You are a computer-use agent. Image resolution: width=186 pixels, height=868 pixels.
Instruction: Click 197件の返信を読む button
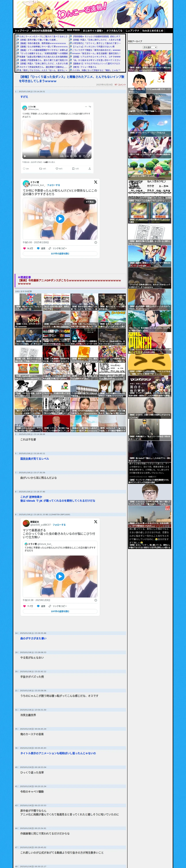click(60, 611)
